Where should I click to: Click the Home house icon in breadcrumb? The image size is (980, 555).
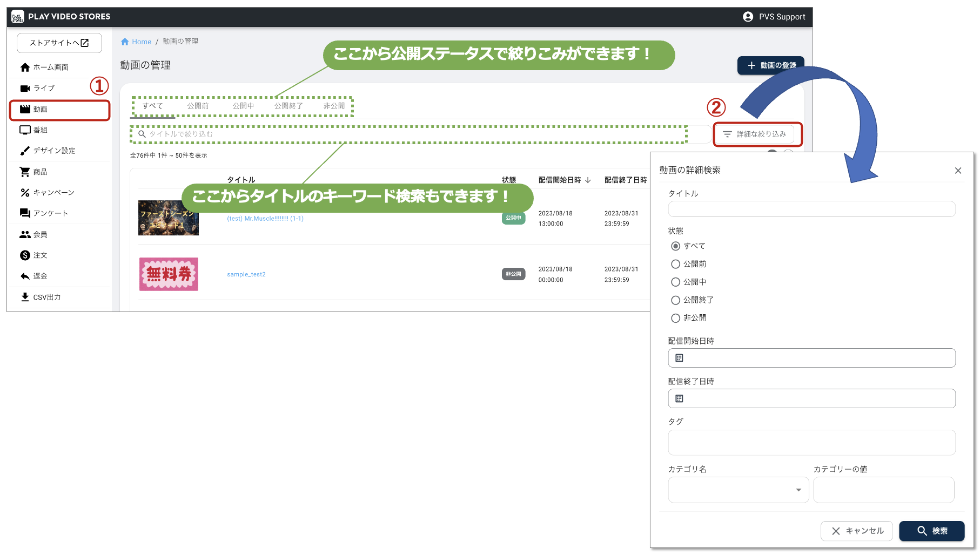point(125,42)
